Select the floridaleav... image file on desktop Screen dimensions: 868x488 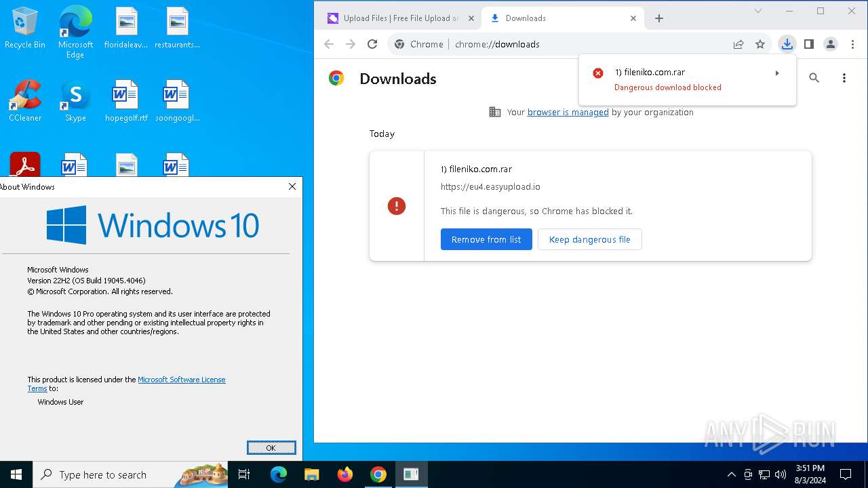point(126,28)
